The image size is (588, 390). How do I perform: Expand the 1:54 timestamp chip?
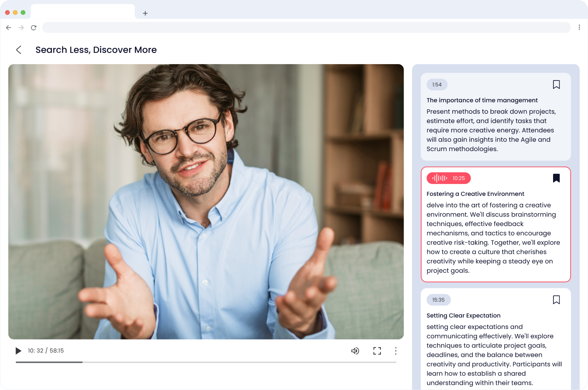coord(437,84)
